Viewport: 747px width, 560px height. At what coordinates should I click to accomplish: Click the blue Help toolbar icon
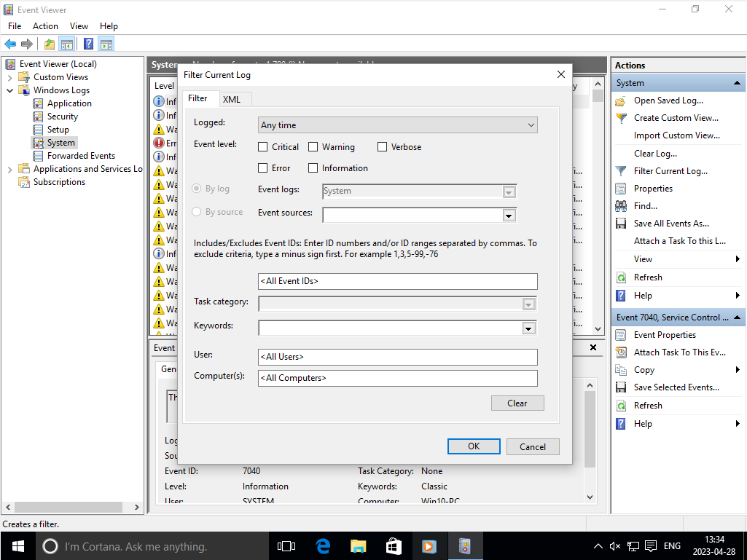pyautogui.click(x=88, y=44)
